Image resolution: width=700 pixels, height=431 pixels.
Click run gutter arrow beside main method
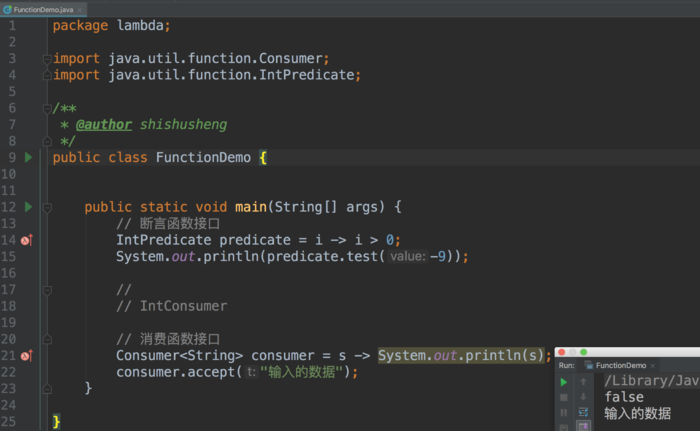(x=28, y=207)
